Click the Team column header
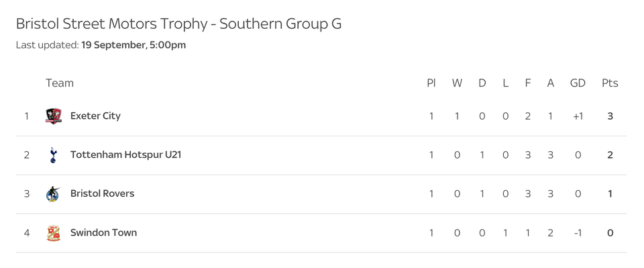The height and width of the screenshot is (268, 644). [x=60, y=83]
